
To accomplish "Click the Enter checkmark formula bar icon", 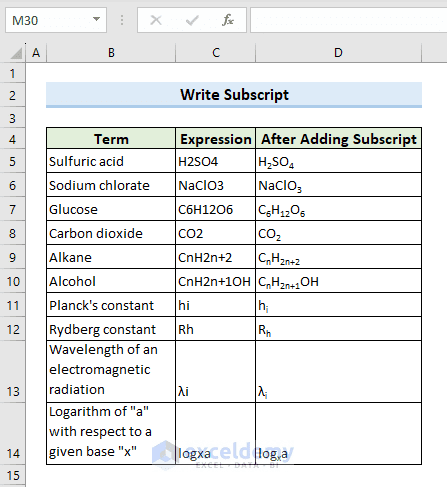I will click(x=192, y=20).
